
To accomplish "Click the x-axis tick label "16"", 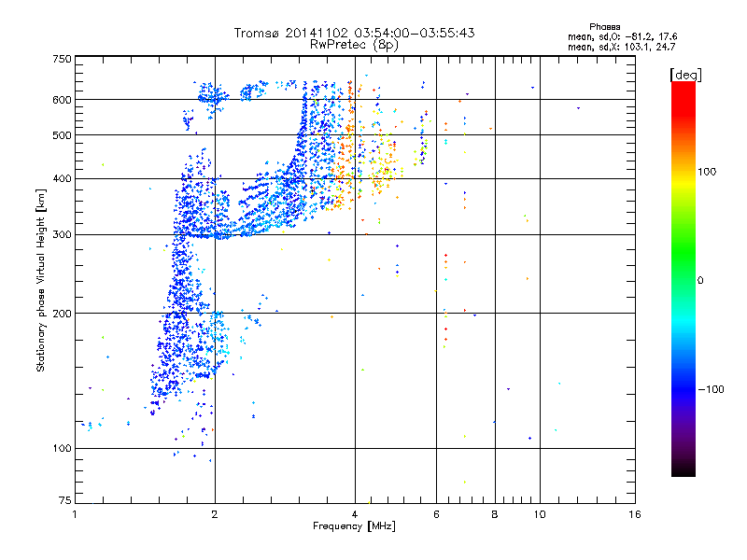I will click(x=635, y=514).
